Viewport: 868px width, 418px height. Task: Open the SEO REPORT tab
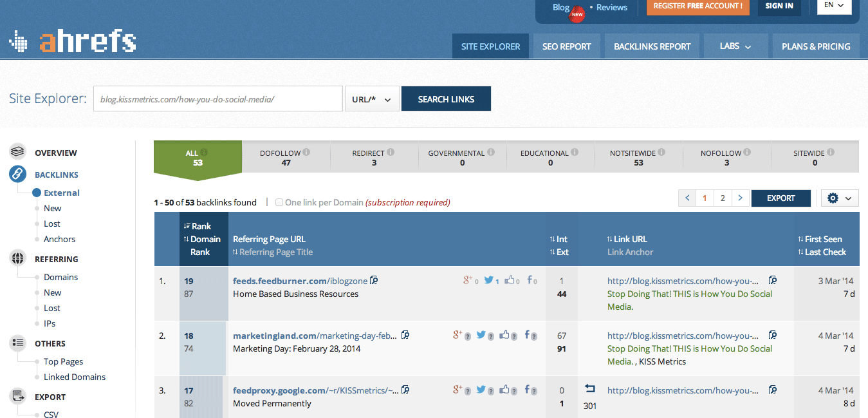click(x=566, y=46)
